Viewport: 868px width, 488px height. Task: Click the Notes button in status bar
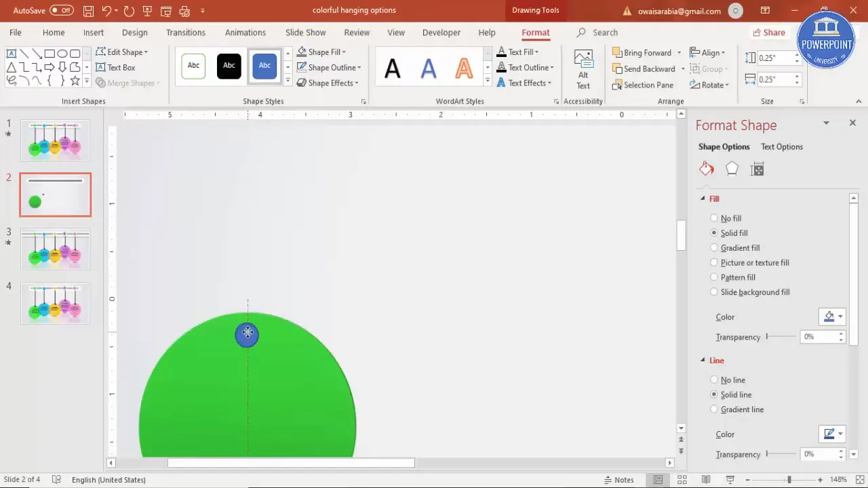click(x=618, y=480)
